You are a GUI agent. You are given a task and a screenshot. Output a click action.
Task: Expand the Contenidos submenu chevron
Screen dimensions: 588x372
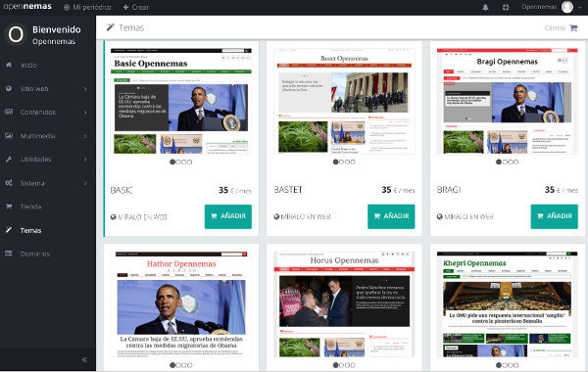[85, 113]
